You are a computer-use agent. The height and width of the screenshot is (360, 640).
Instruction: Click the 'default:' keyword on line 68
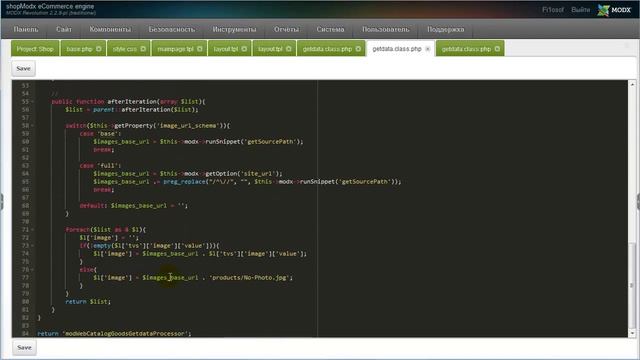pyautogui.click(x=93, y=206)
